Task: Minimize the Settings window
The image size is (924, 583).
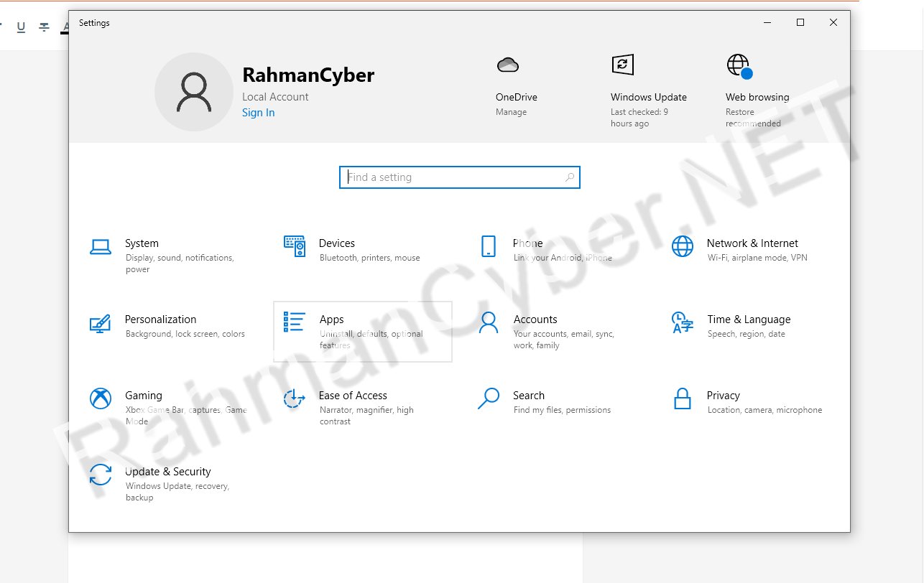Action: (x=767, y=23)
